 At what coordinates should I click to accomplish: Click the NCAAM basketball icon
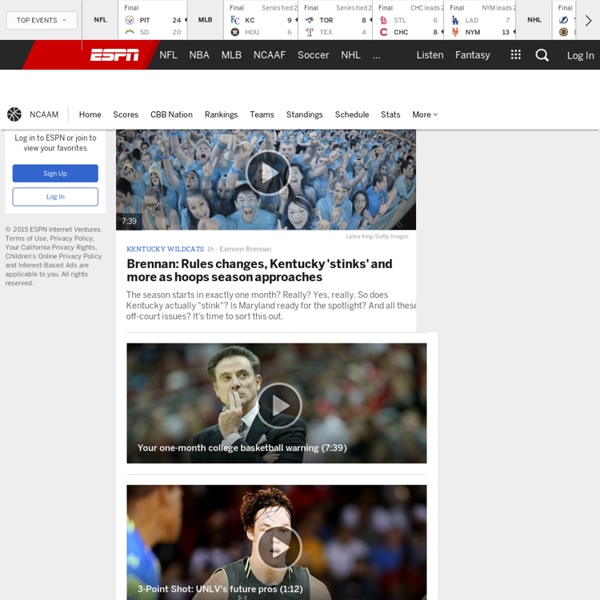(x=14, y=114)
